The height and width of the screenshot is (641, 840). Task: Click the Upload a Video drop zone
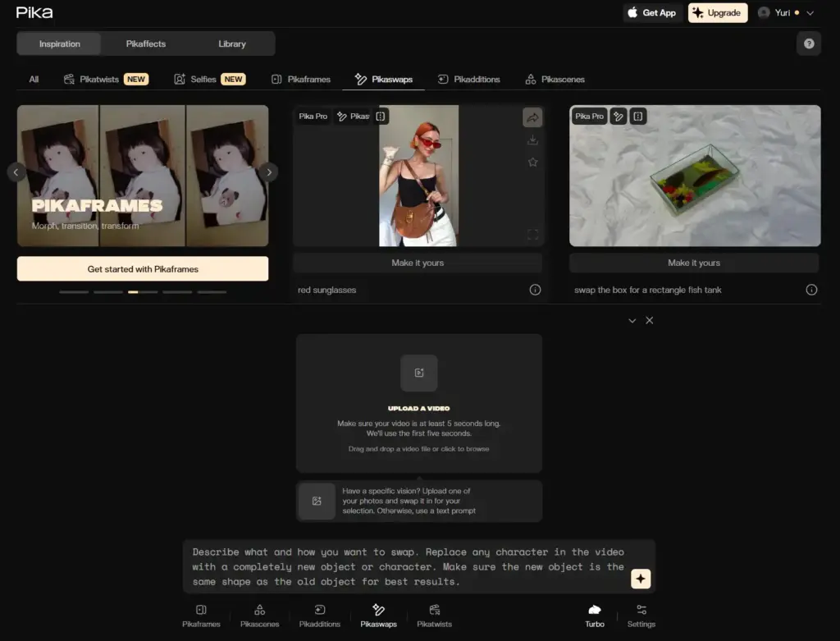pyautogui.click(x=419, y=403)
